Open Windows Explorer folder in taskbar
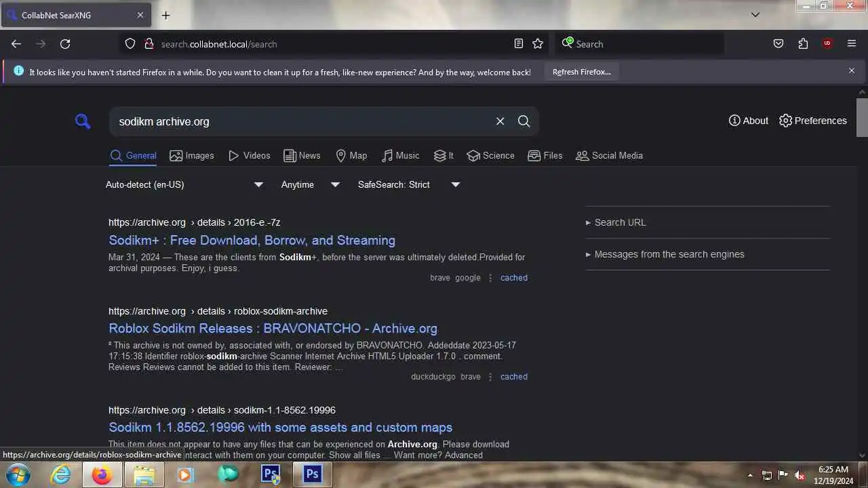 pos(144,474)
